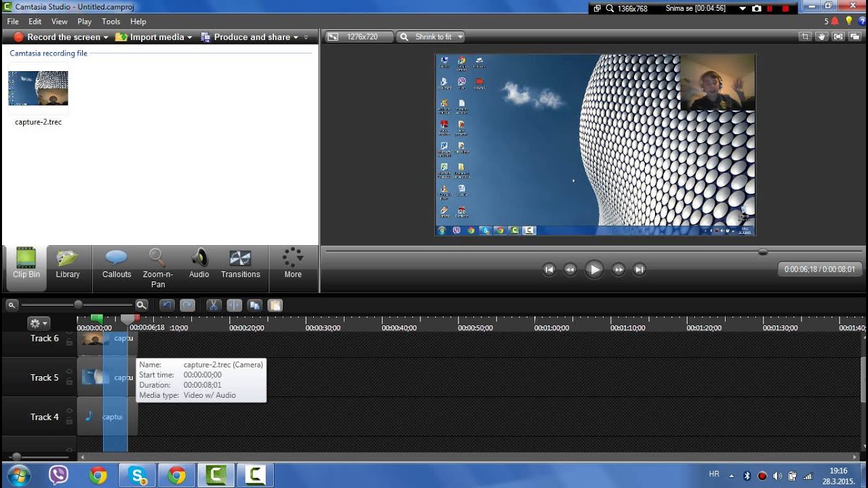Viewport: 868px width, 488px height.
Task: Open the Clip Bin tab
Action: pyautogui.click(x=26, y=268)
